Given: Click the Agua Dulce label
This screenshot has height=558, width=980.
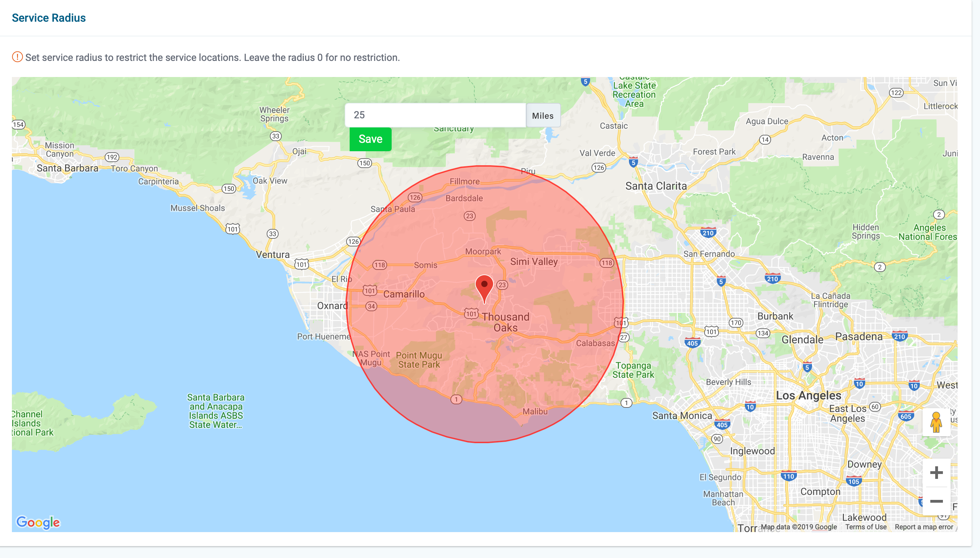Looking at the screenshot, I should [766, 121].
